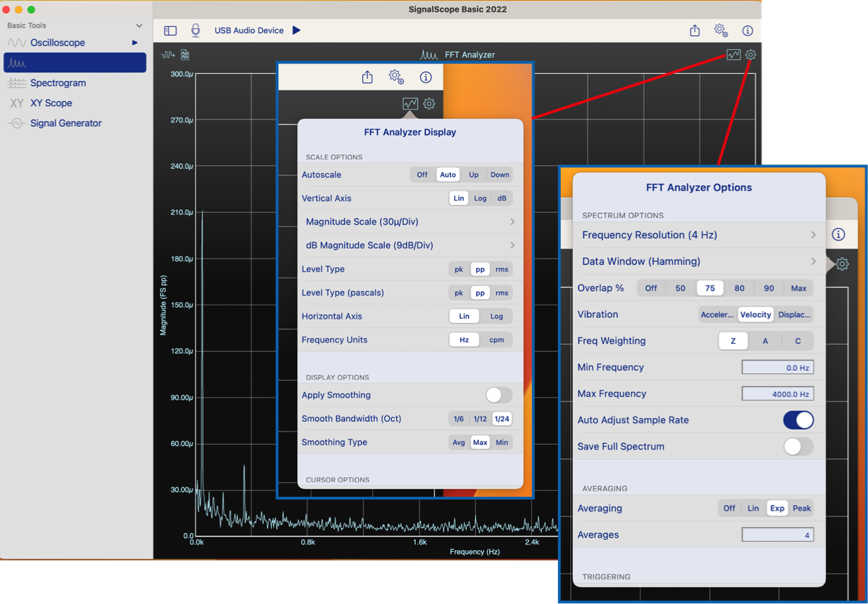Toggle the sidebar panel icon in main toolbar
868x604 pixels.
(170, 30)
